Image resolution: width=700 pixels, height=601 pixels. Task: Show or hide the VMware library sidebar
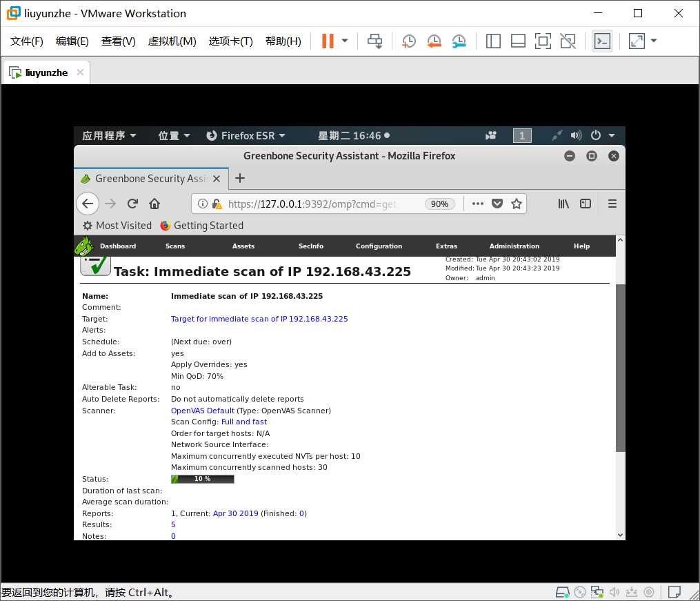[x=493, y=41]
